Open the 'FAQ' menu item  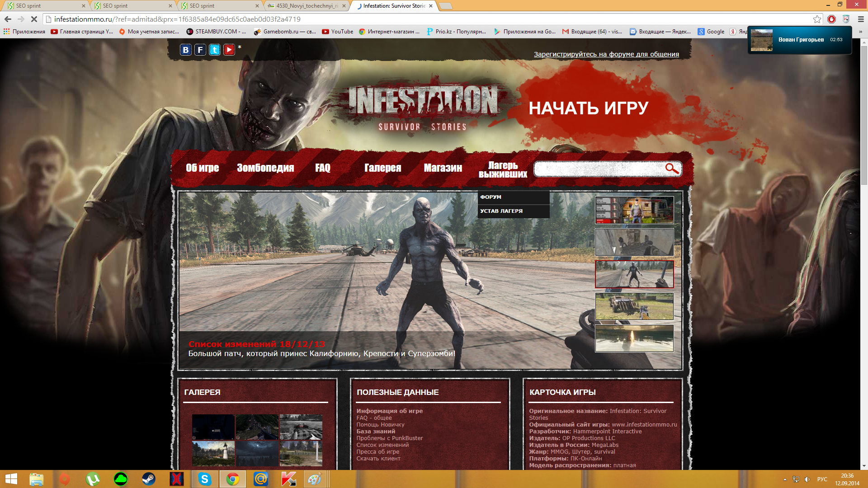(323, 168)
